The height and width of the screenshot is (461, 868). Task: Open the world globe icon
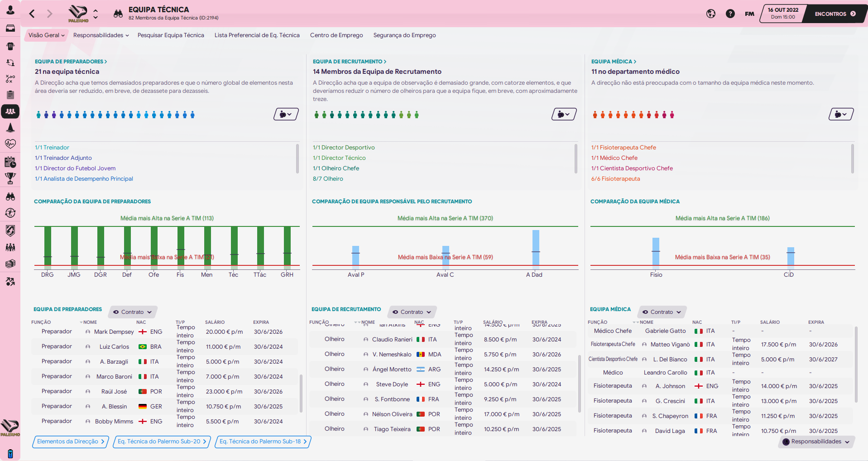click(x=711, y=14)
